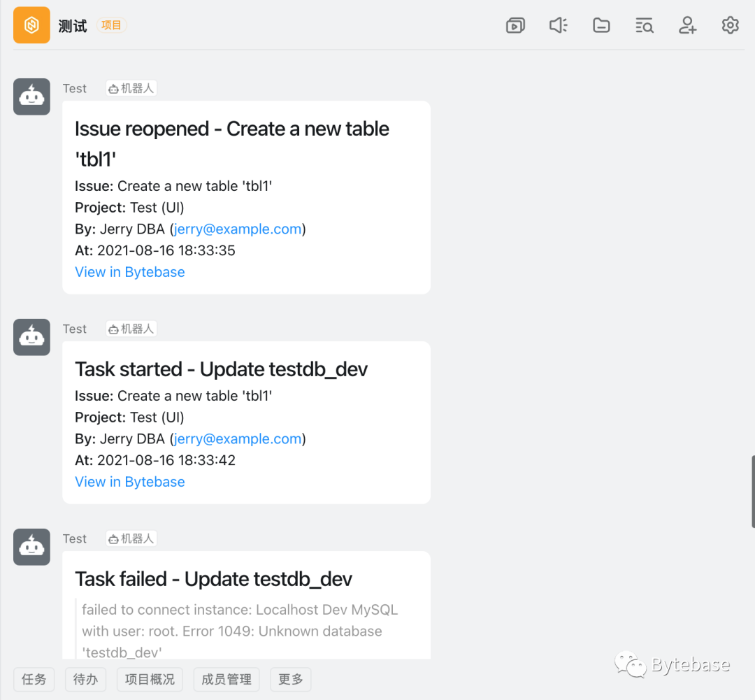Click bot avatar beside Issue reopened message
The image size is (755, 700).
coord(31,97)
